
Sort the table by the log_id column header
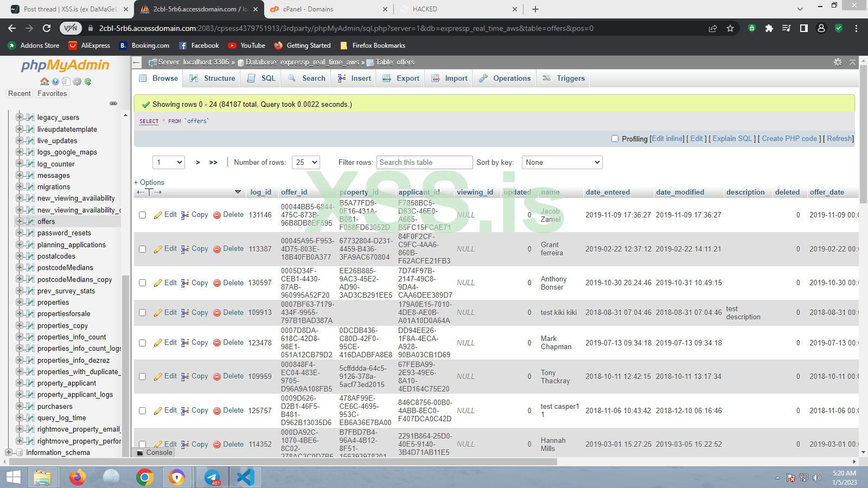260,192
